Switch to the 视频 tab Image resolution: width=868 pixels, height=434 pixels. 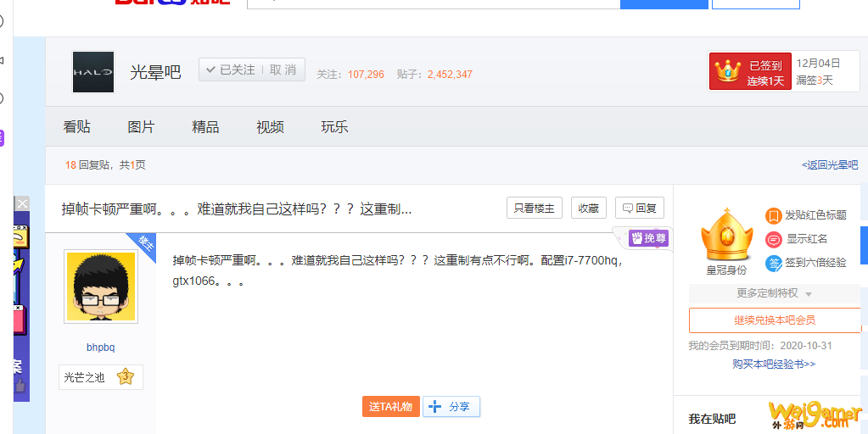point(270,126)
